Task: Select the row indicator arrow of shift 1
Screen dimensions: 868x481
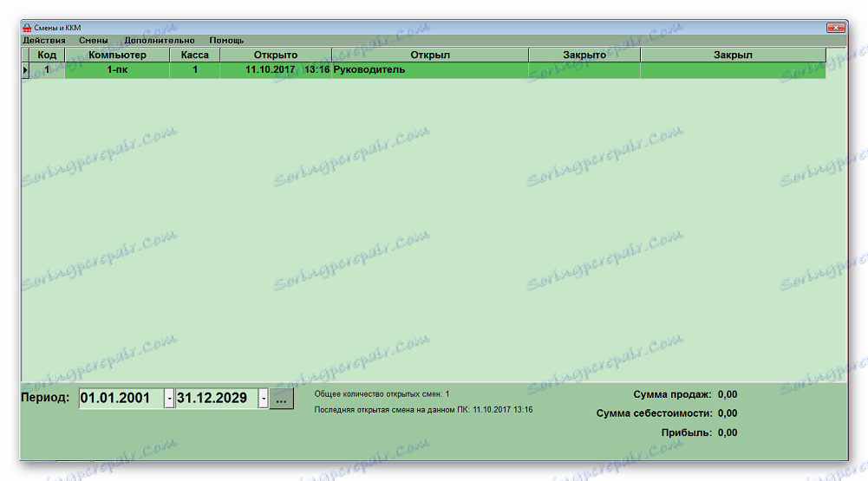Action: click(25, 69)
